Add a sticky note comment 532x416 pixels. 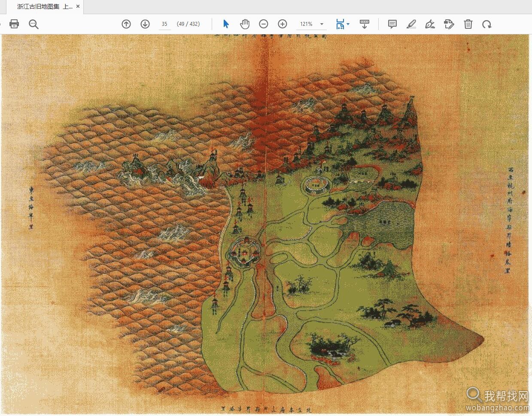[x=392, y=24]
